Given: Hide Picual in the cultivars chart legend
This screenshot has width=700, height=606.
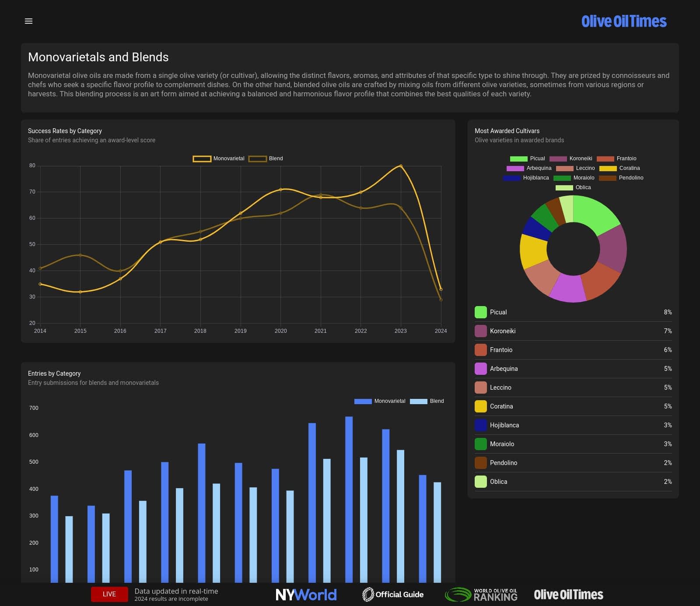Looking at the screenshot, I should 527,159.
